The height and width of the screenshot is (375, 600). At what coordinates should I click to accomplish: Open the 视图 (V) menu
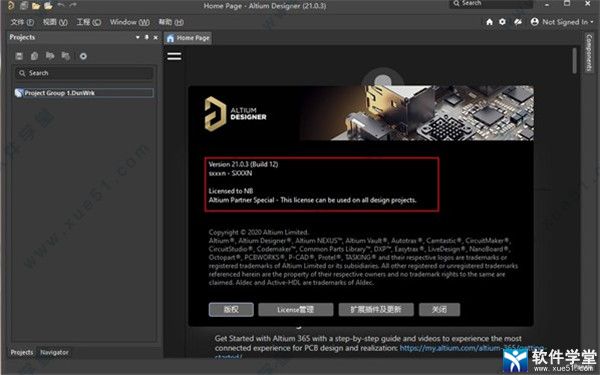click(55, 22)
